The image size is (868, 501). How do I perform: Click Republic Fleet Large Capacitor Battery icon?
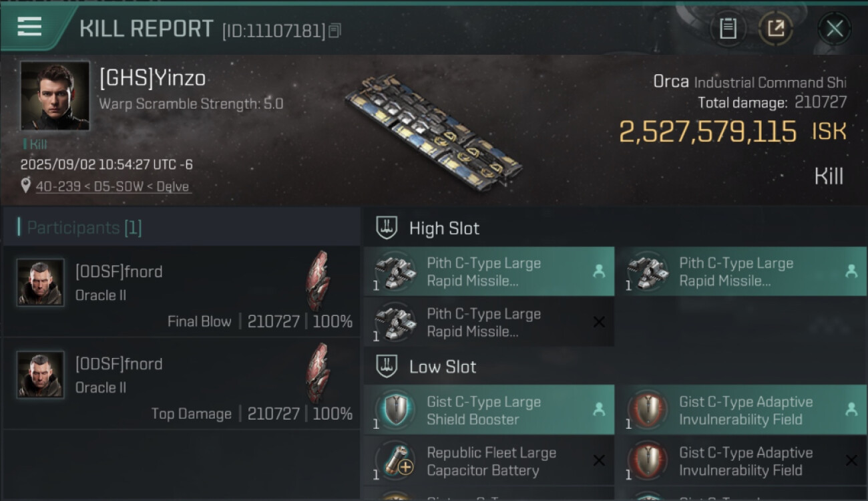(395, 461)
